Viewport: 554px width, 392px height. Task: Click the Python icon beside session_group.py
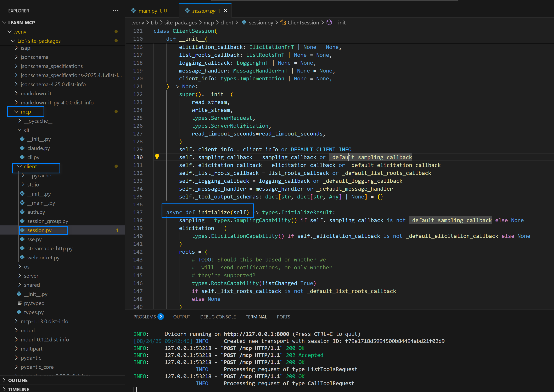(22, 221)
